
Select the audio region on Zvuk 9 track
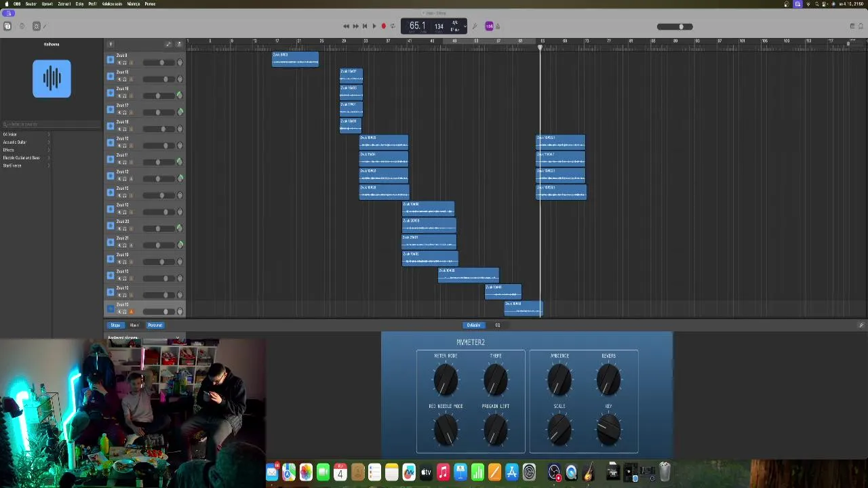[295, 60]
